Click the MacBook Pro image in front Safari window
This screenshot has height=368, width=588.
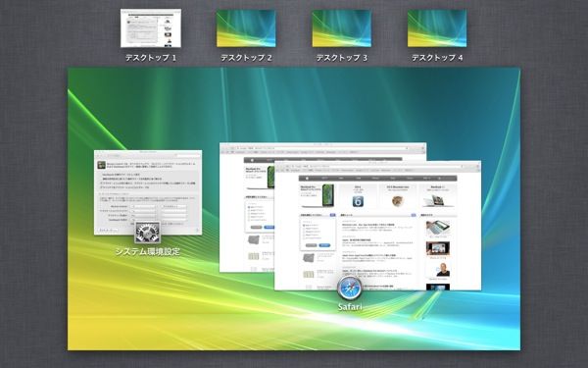click(328, 195)
